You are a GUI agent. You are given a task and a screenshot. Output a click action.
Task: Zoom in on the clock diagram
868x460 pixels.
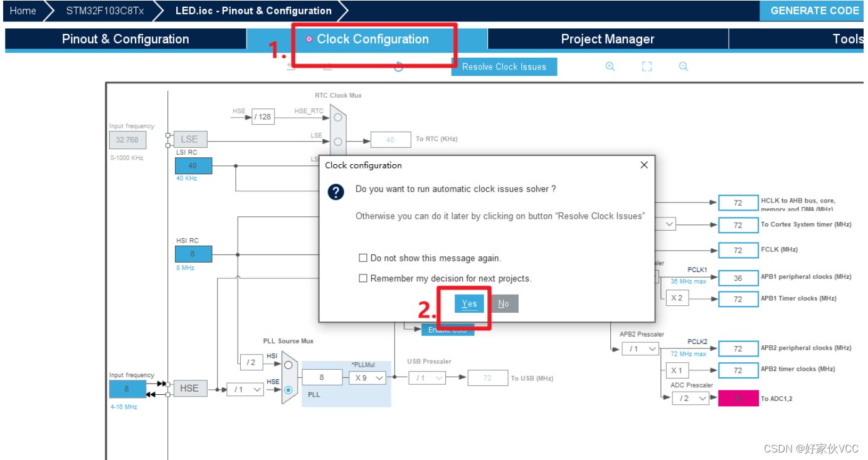(x=610, y=66)
